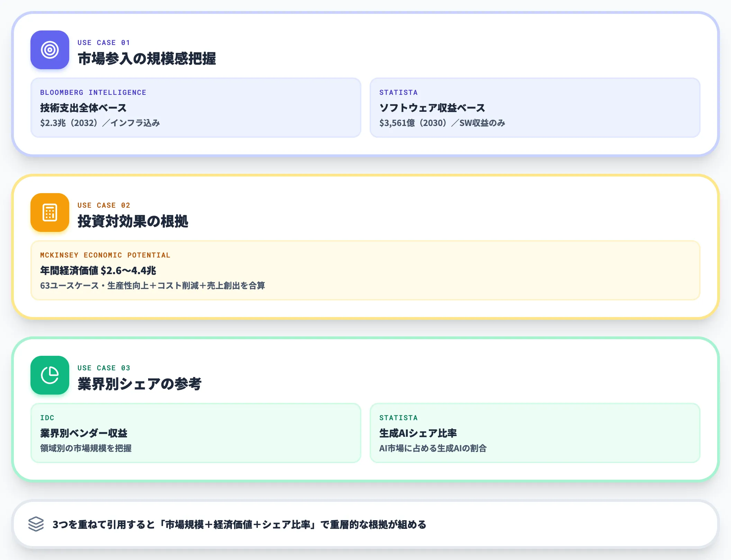Click the stacked layers icon in the summary bar

pos(36,524)
